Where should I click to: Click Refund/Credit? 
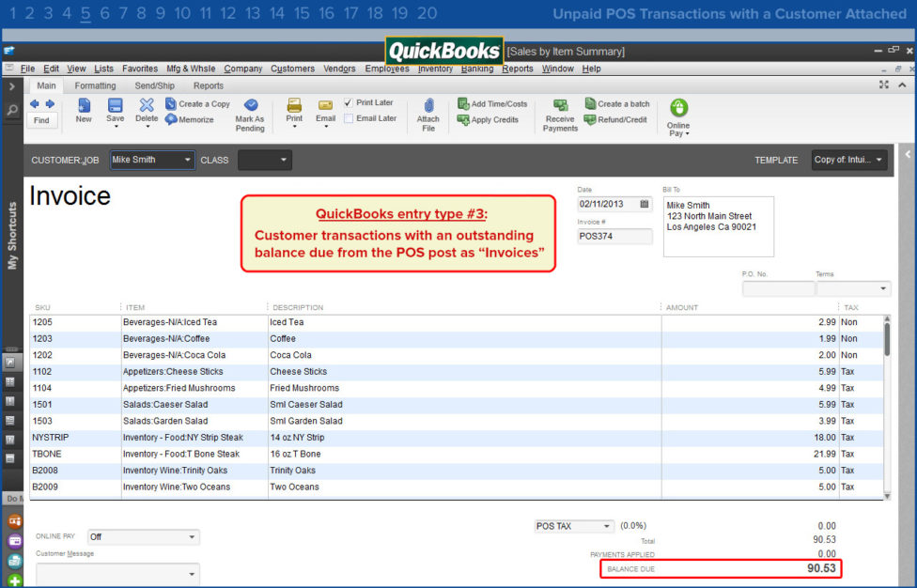pos(615,119)
